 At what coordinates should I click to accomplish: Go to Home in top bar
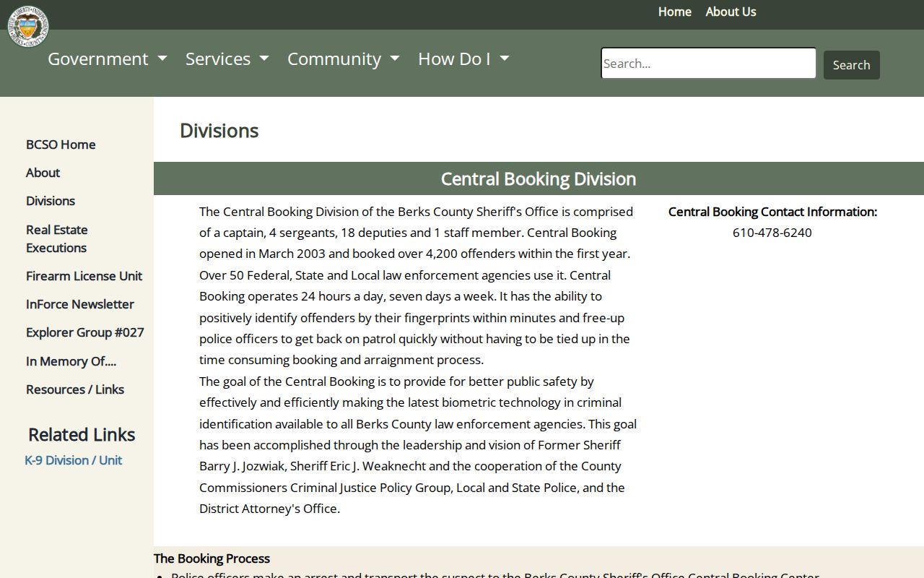[675, 12]
